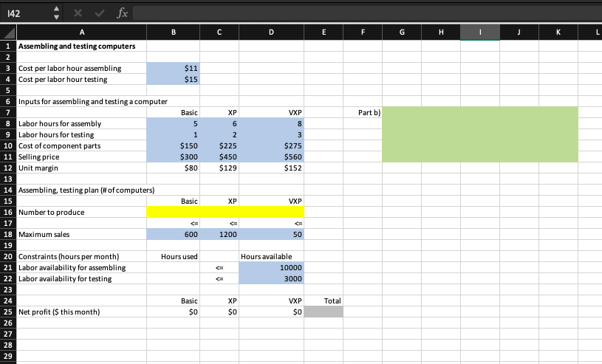The height and width of the screenshot is (364, 602).
Task: Select column E header
Action: click(x=324, y=32)
